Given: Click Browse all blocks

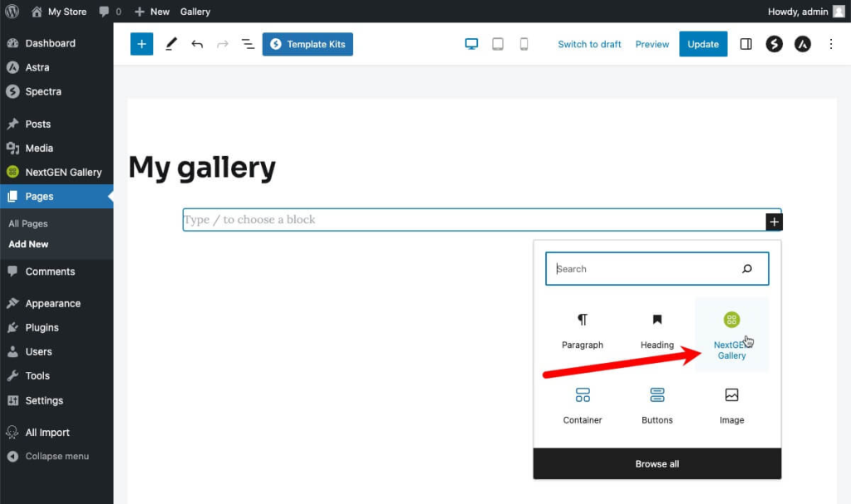Looking at the screenshot, I should [657, 464].
